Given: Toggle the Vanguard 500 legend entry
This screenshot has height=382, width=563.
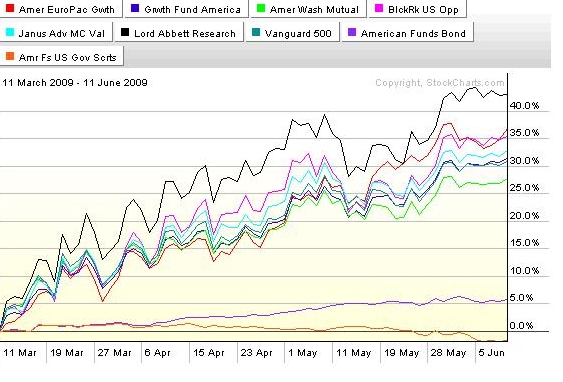Looking at the screenshot, I should tap(292, 33).
